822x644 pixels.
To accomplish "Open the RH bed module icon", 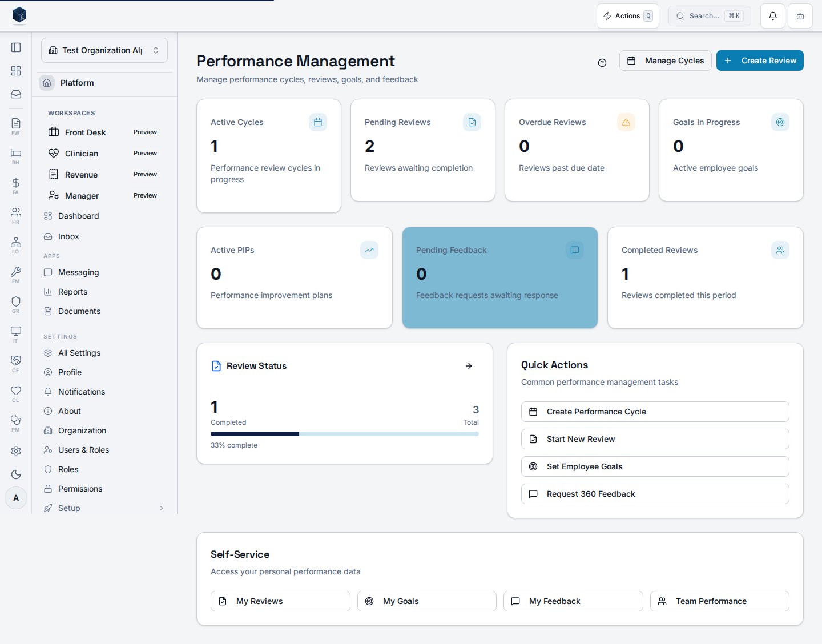I will click(16, 156).
